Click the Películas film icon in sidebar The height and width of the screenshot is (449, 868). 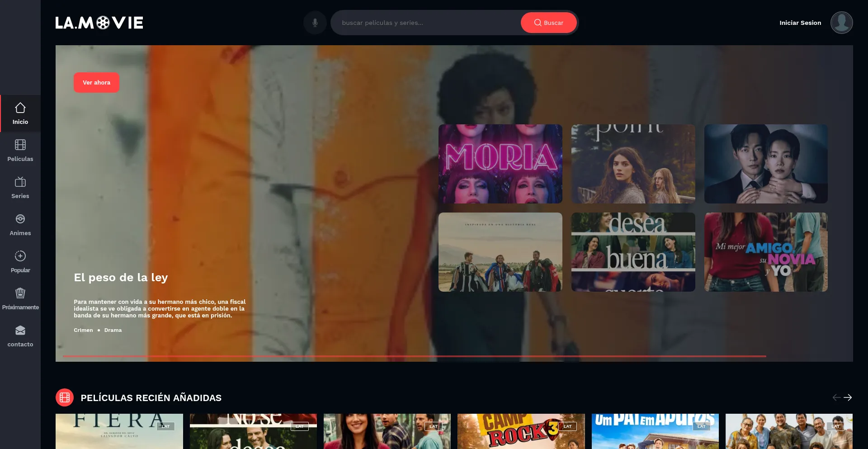click(20, 145)
